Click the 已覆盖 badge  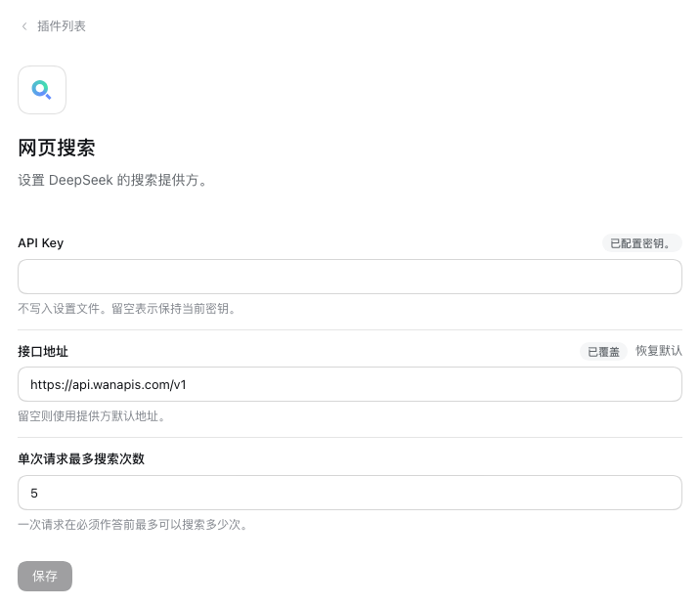(x=603, y=352)
